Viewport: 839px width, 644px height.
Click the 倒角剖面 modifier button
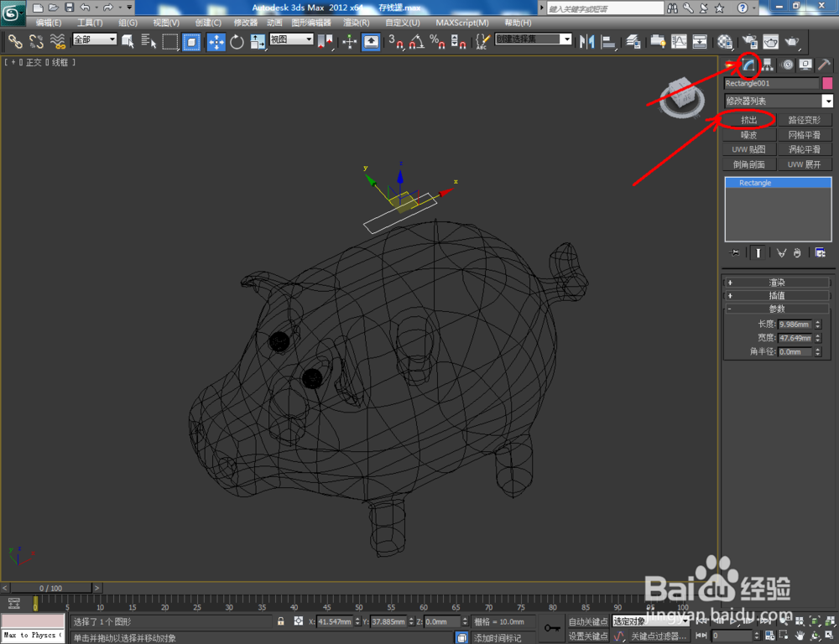tap(749, 164)
